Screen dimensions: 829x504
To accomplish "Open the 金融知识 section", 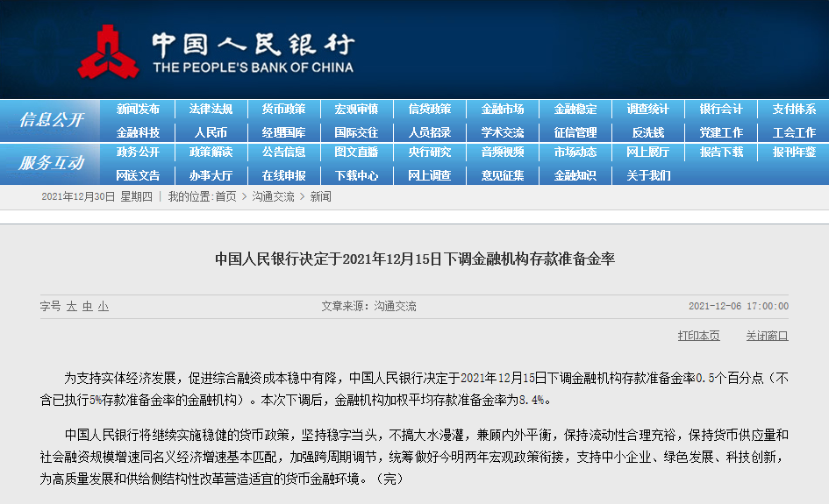I will click(x=575, y=175).
